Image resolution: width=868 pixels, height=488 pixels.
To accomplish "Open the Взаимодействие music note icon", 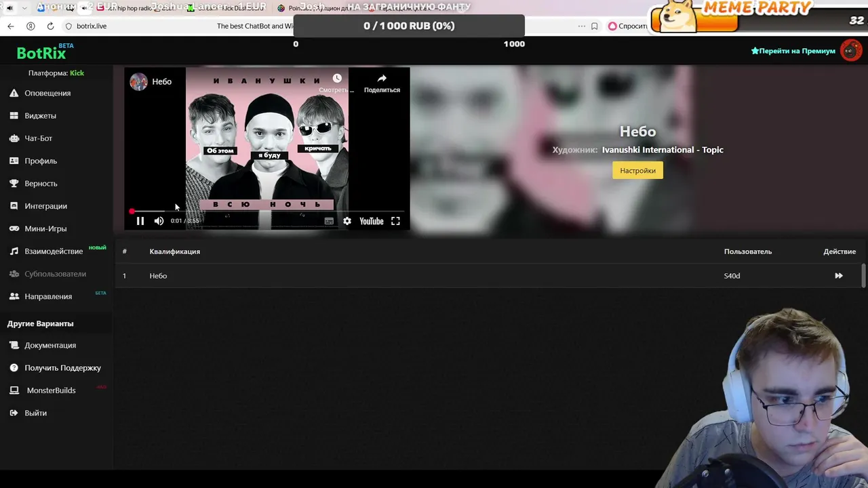I will (14, 251).
